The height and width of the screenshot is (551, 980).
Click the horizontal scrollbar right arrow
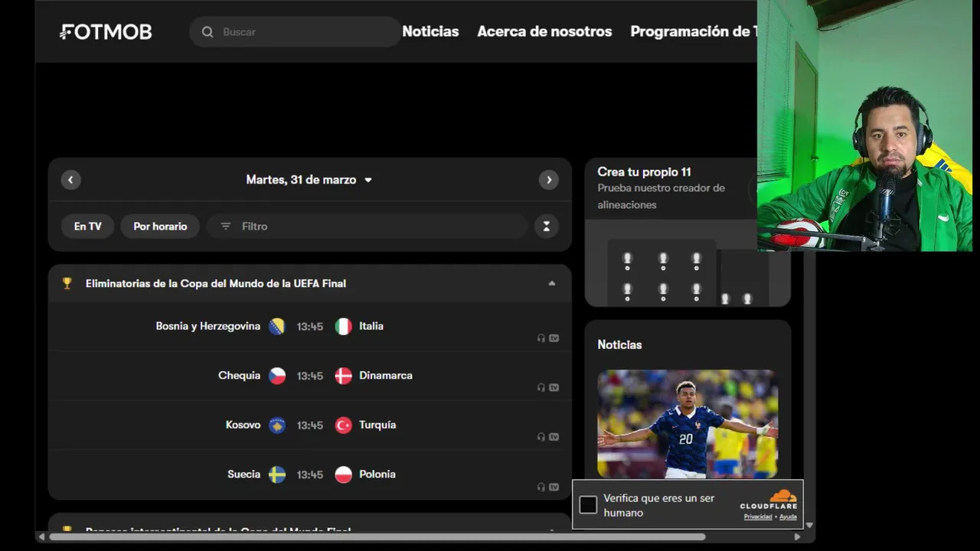[x=797, y=537]
